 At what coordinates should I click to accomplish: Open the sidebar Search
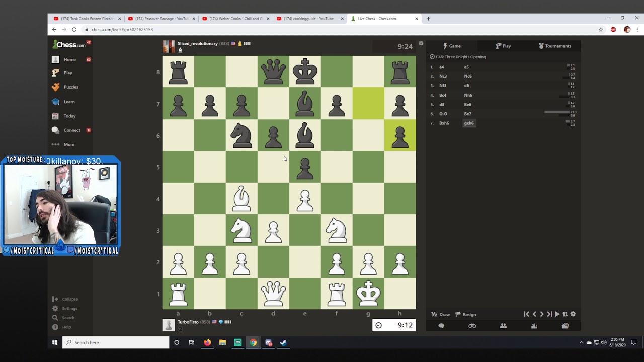pyautogui.click(x=63, y=318)
